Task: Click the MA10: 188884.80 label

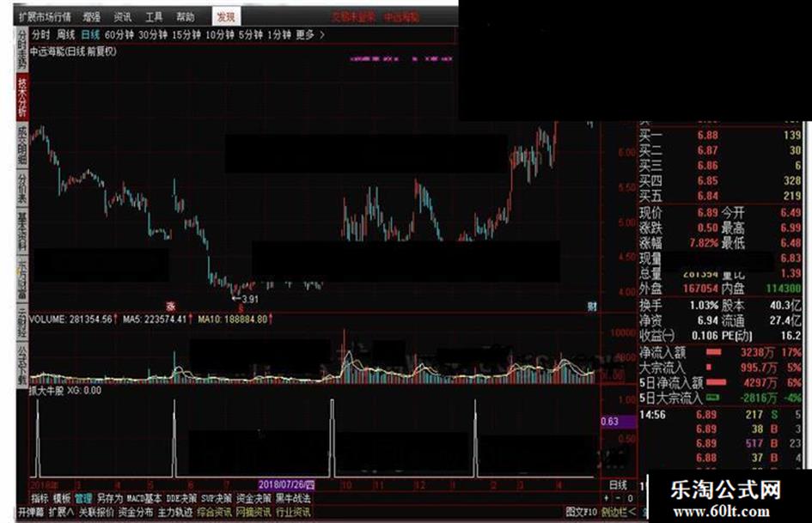Action: [x=233, y=319]
